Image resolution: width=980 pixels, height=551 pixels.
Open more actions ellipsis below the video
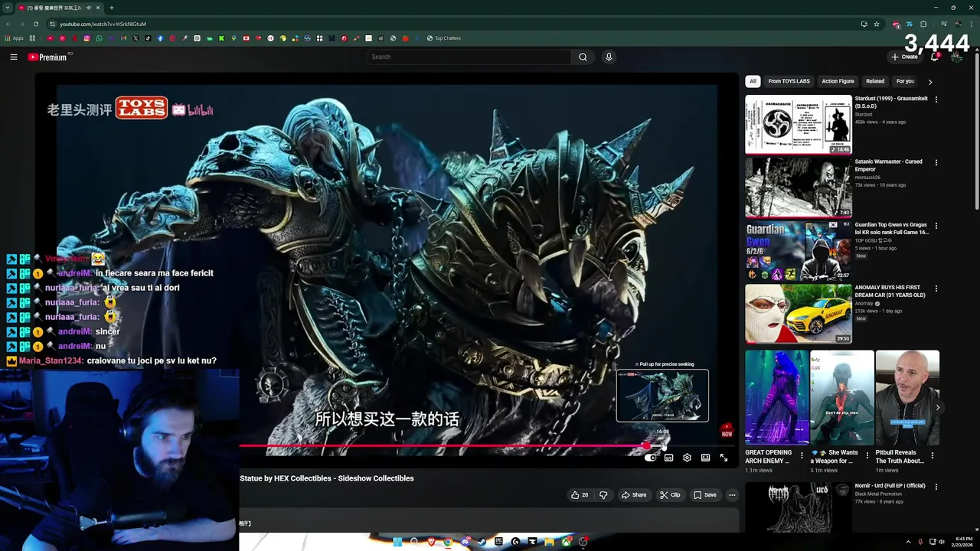click(x=732, y=495)
